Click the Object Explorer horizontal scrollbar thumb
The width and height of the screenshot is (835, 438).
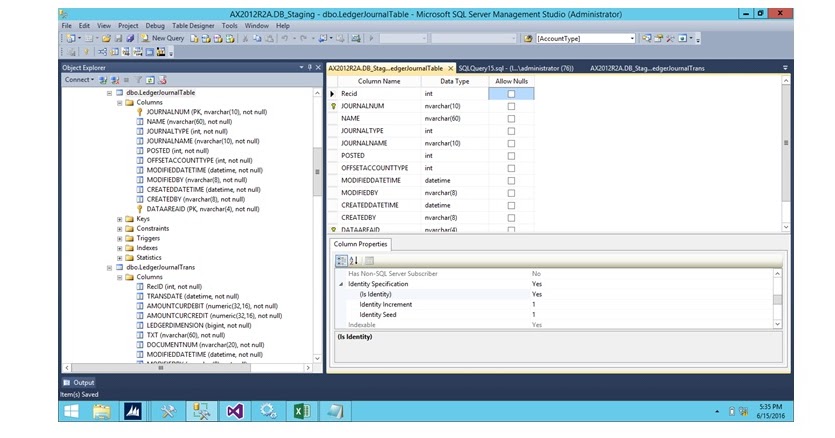(161, 368)
